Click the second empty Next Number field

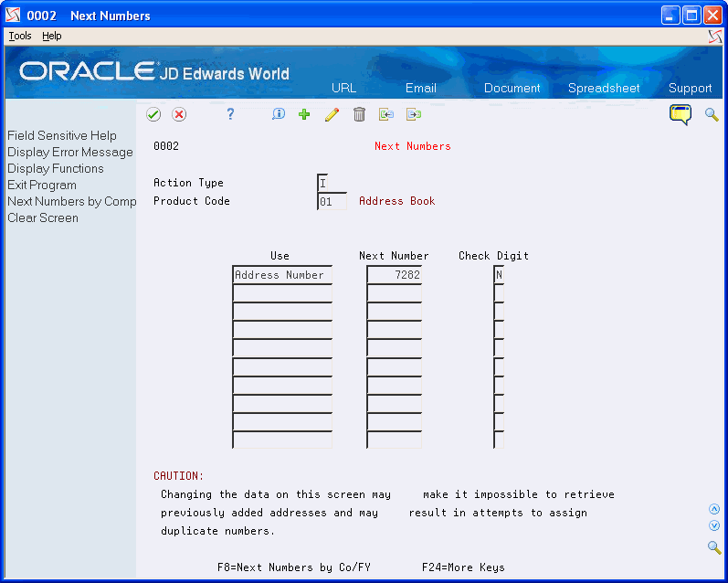pyautogui.click(x=395, y=312)
